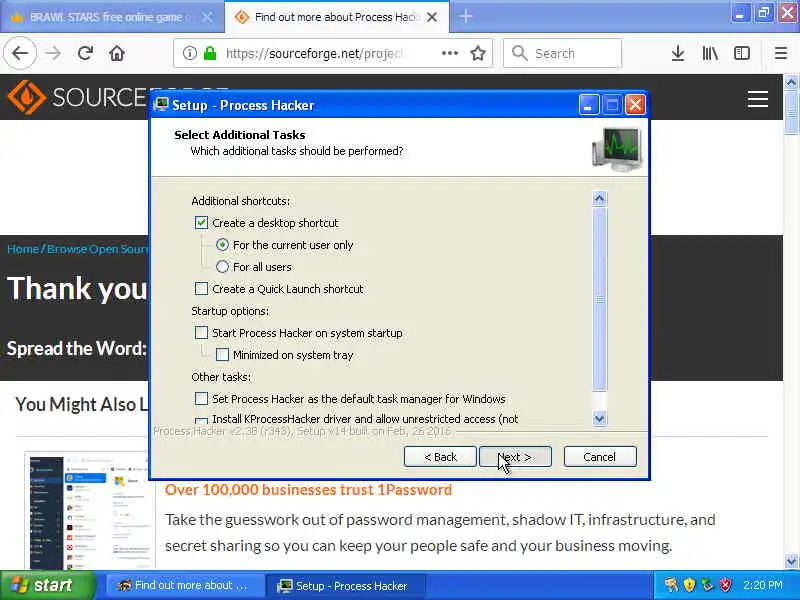Toggle the Firefox sidebar
Image resolution: width=800 pixels, height=600 pixels.
(741, 53)
